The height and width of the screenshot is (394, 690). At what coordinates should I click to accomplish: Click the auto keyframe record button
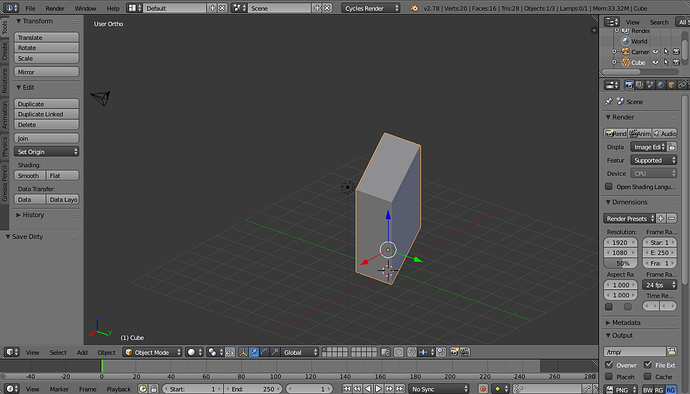483,389
